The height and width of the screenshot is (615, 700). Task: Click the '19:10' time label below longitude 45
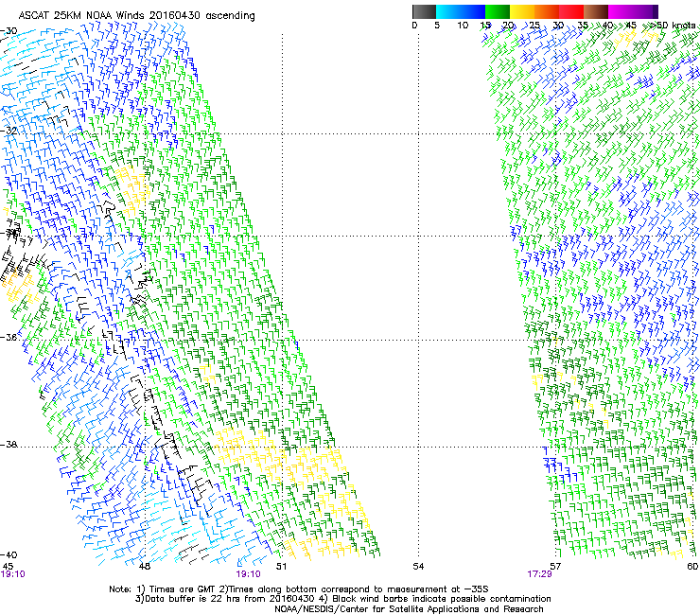[x=13, y=574]
